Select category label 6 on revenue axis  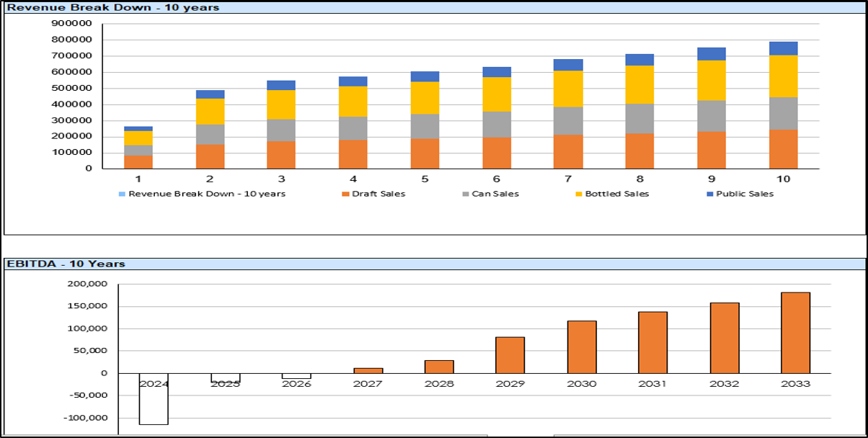pyautogui.click(x=497, y=179)
